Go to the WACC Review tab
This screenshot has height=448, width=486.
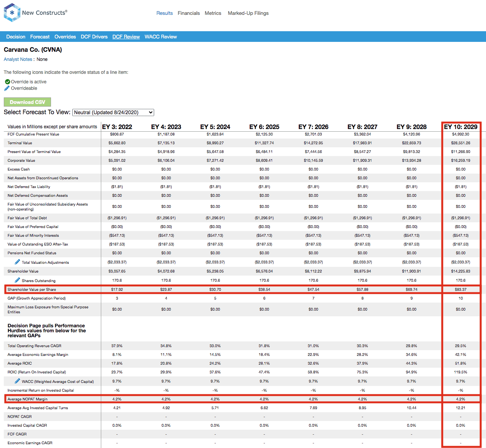tap(161, 37)
